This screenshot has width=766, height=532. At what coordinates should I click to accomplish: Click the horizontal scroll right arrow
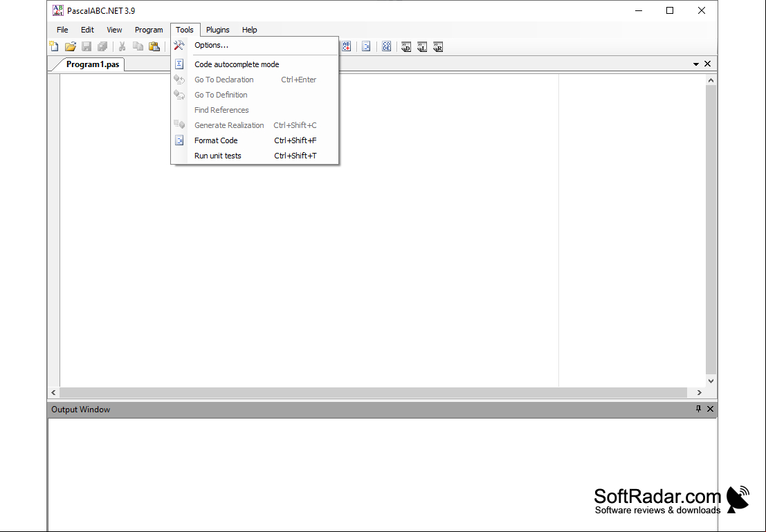(699, 392)
